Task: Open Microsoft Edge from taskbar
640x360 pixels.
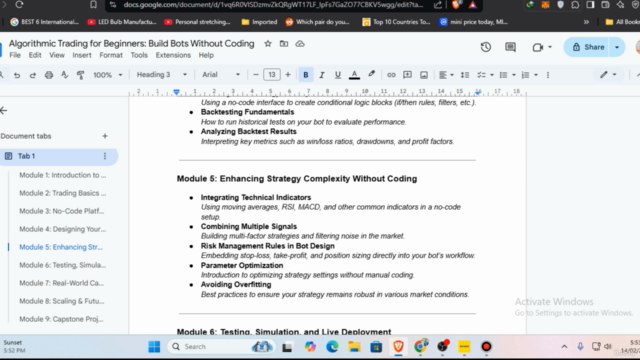Action: 332,347
